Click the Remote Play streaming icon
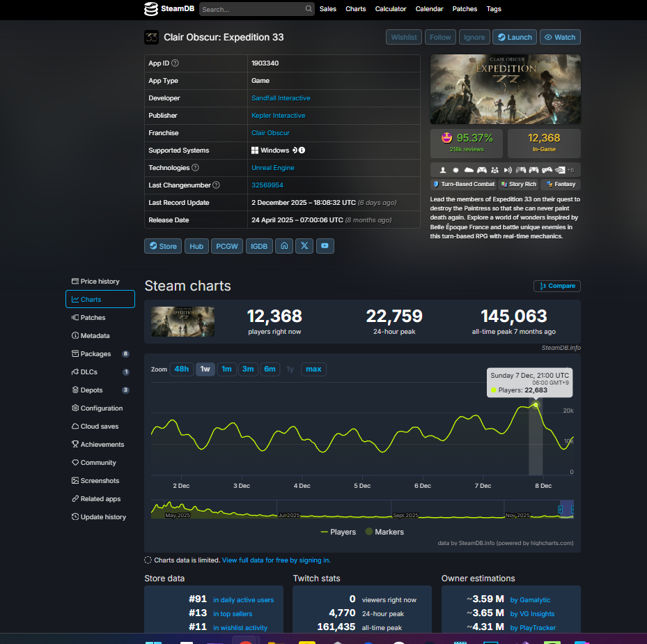The width and height of the screenshot is (647, 644). coord(508,170)
